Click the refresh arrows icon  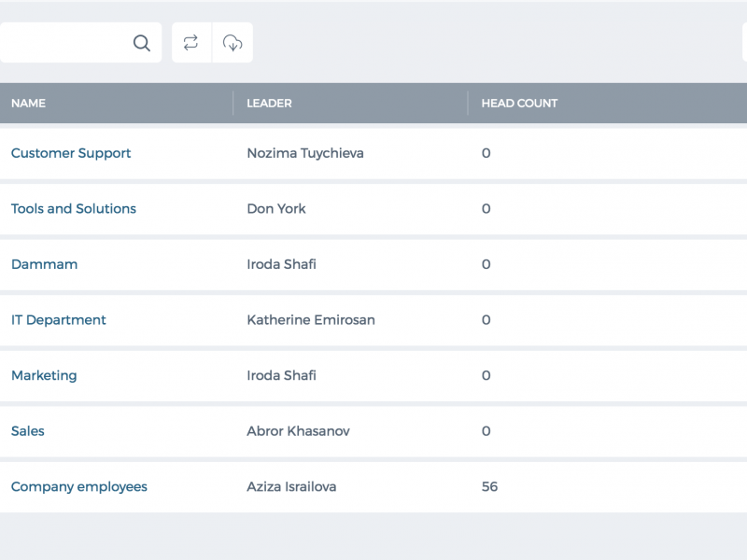(191, 42)
